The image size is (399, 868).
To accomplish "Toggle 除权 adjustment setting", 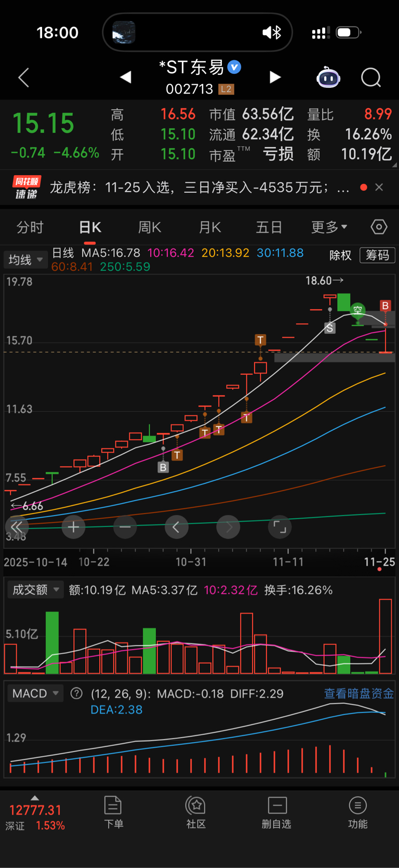I will click(340, 255).
